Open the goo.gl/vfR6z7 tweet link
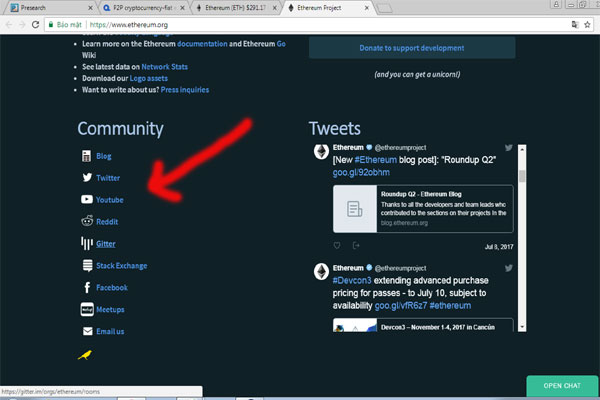Viewport: 600px width, 400px height. pos(401,306)
